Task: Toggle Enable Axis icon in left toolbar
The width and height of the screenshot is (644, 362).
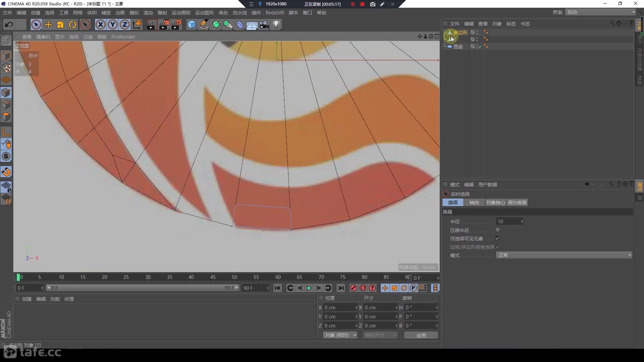Action: point(6,132)
